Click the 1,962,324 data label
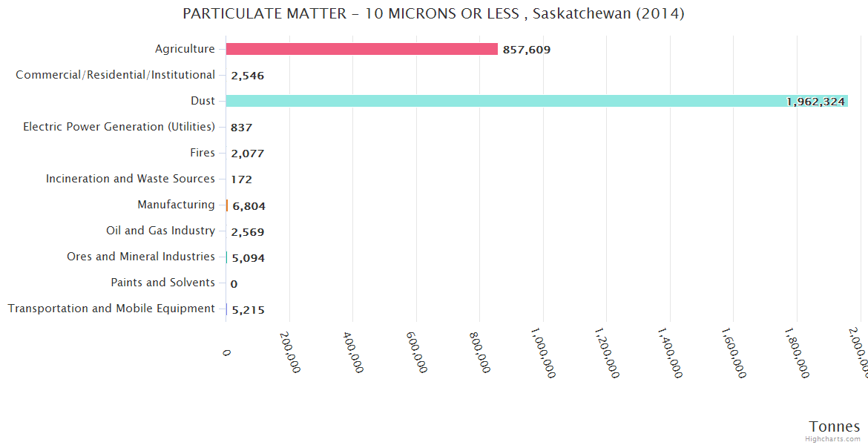The height and width of the screenshot is (445, 868). (x=815, y=102)
